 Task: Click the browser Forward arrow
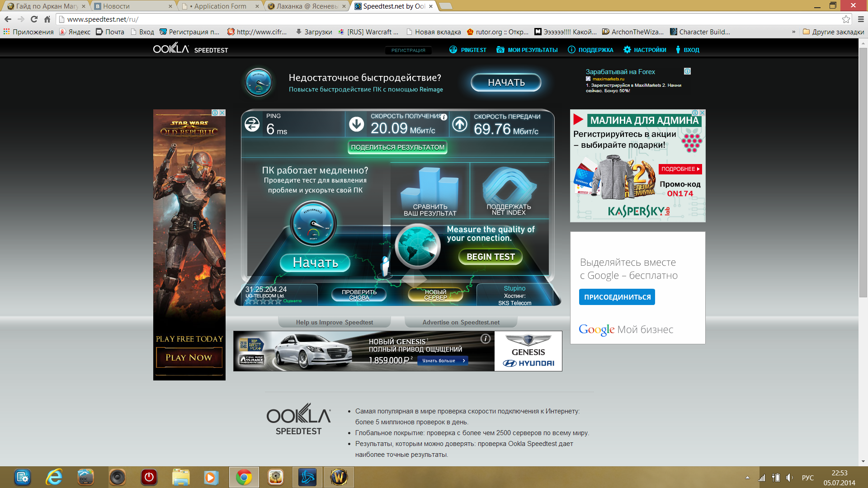pos(21,19)
